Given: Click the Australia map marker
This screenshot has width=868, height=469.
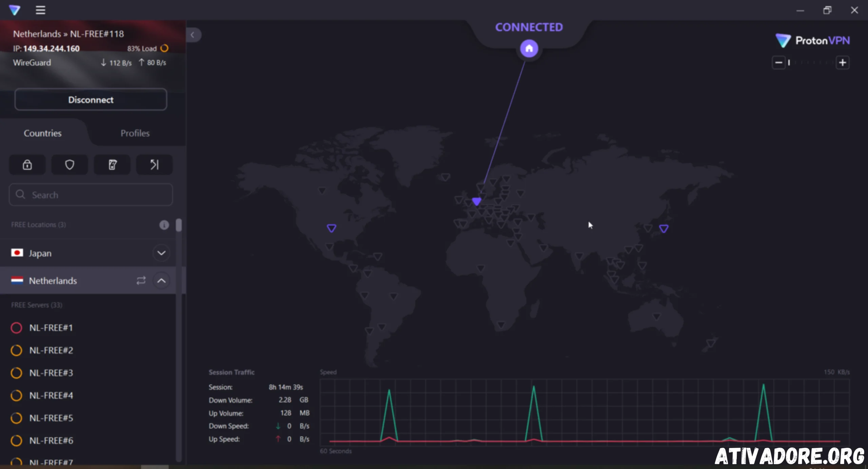Looking at the screenshot, I should (x=656, y=317).
